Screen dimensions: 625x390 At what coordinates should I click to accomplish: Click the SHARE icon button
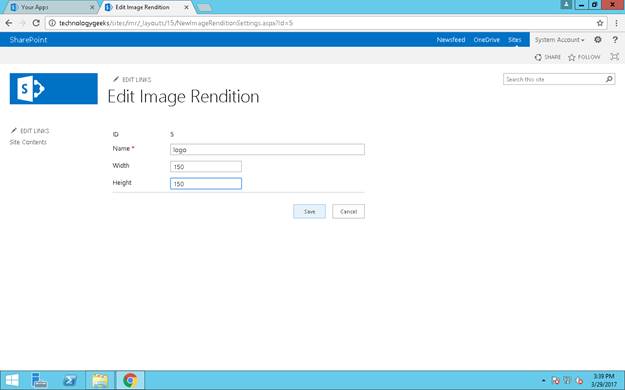click(548, 57)
